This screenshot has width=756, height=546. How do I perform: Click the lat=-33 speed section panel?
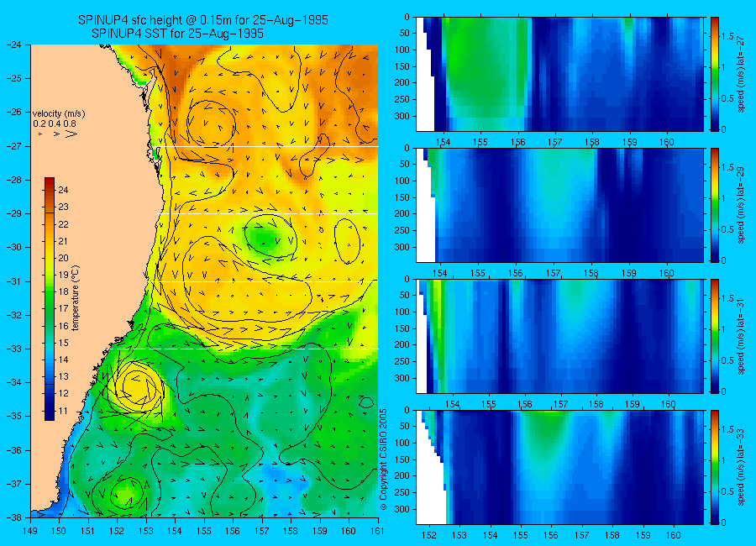pos(559,467)
